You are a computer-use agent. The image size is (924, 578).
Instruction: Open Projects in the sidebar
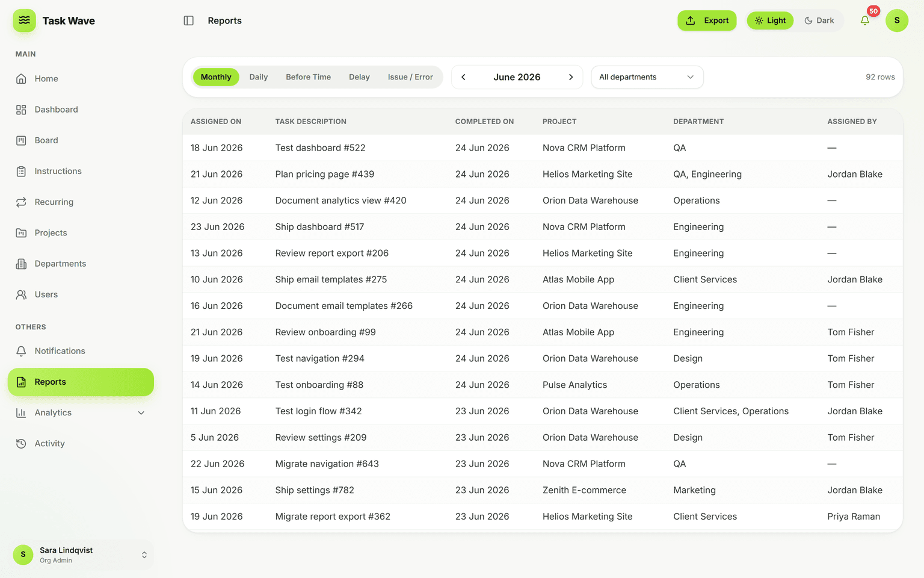81,233
